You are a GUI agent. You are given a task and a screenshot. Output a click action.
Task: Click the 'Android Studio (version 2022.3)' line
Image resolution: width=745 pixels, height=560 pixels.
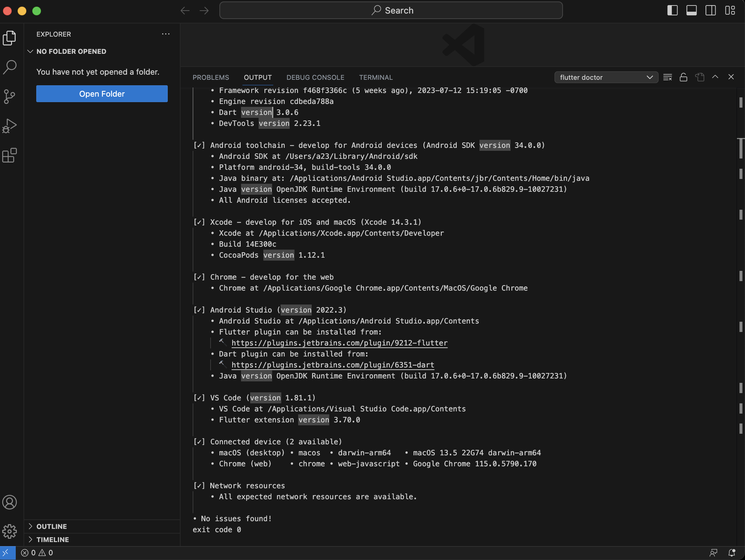click(x=270, y=310)
